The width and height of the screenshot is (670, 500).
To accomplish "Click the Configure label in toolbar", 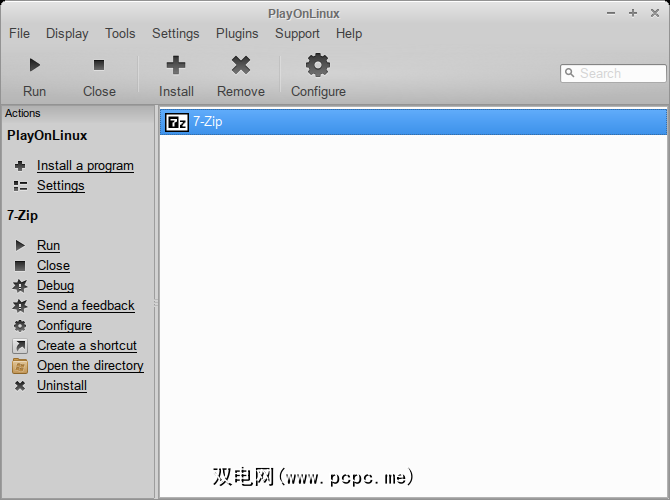I will click(x=318, y=91).
